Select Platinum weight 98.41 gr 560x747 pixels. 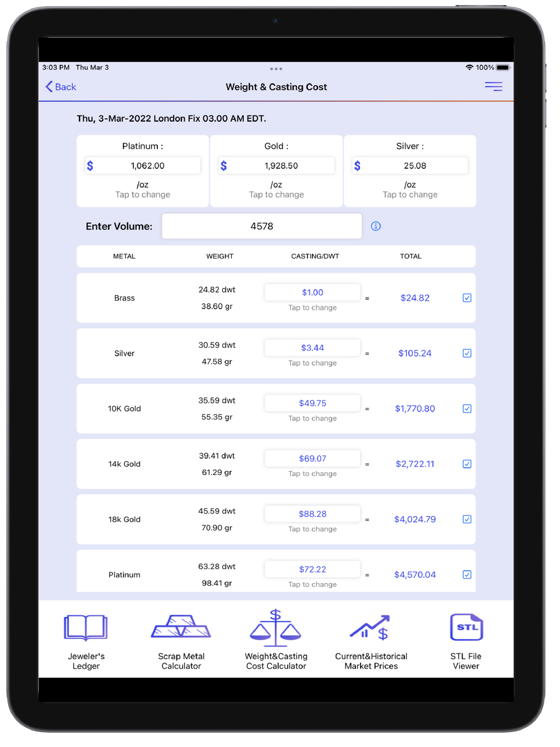point(217,583)
